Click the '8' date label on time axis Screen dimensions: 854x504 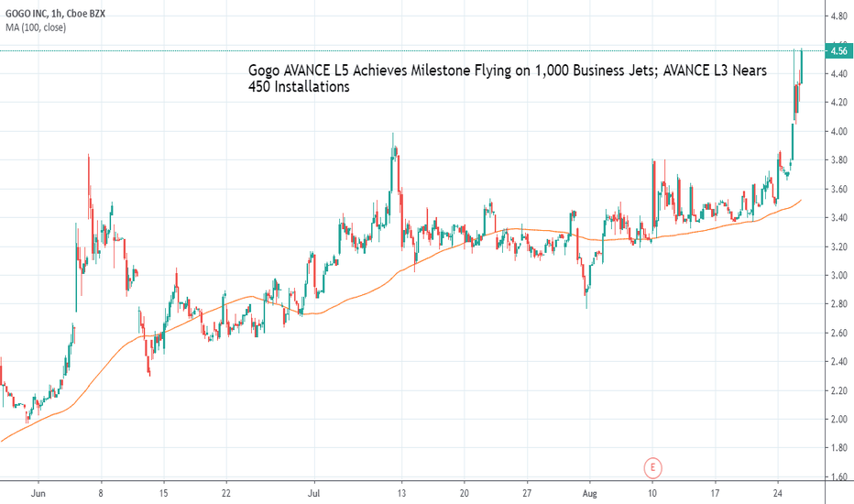click(x=101, y=494)
